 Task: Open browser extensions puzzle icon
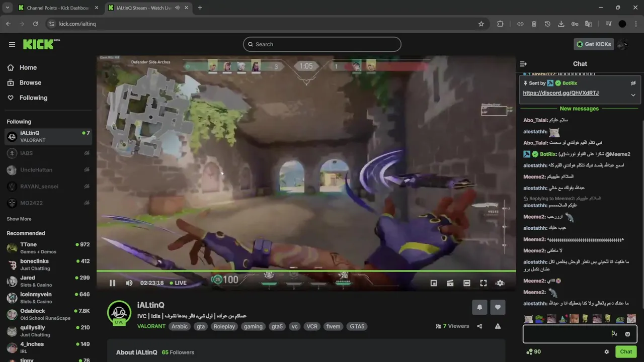pos(500,24)
